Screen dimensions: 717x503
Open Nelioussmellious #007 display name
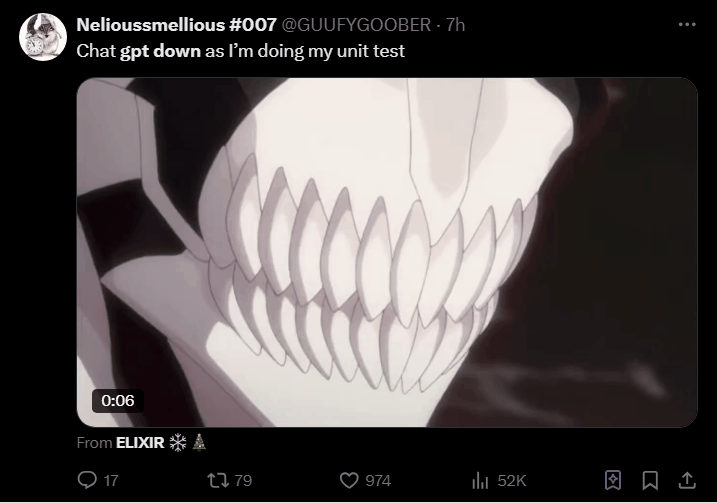coord(177,25)
